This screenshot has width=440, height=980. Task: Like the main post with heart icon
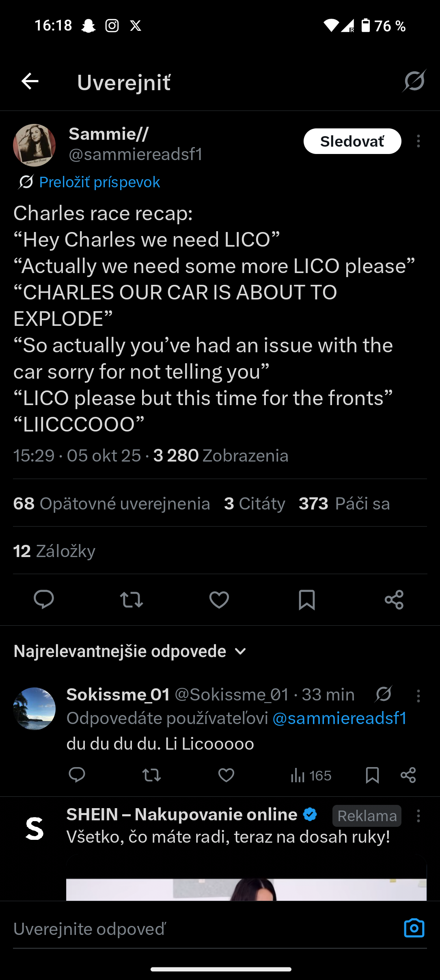click(219, 600)
